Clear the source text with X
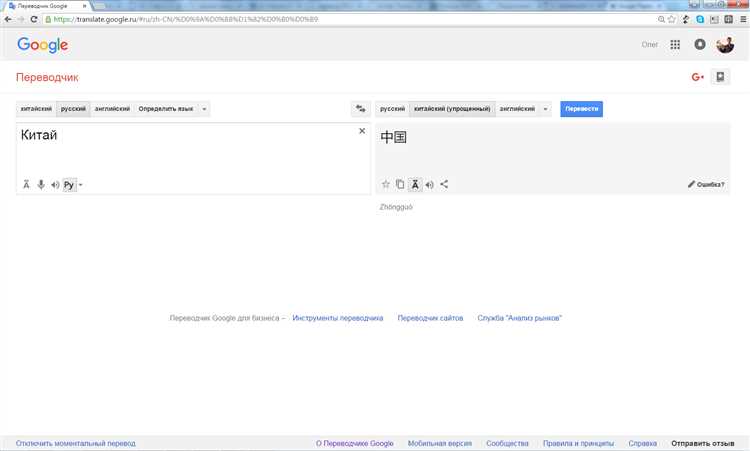Screen dimensions: 750x451 click(362, 131)
